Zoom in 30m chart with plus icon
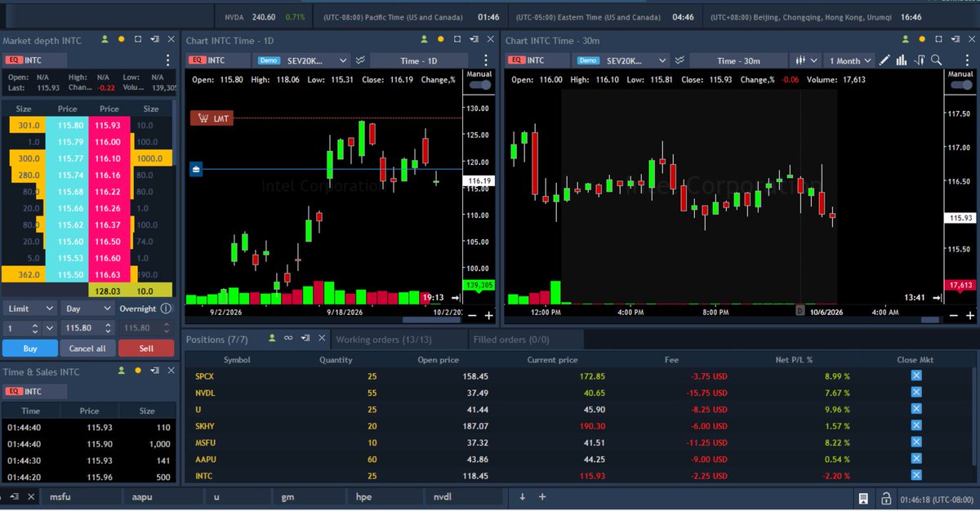 tap(971, 315)
